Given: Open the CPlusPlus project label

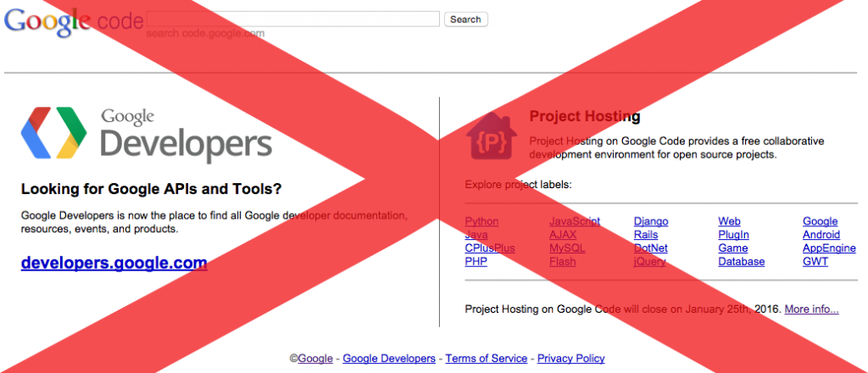Looking at the screenshot, I should (490, 248).
